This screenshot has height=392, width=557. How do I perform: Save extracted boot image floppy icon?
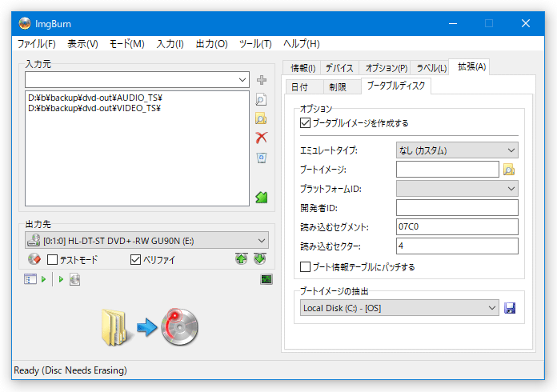coord(510,308)
